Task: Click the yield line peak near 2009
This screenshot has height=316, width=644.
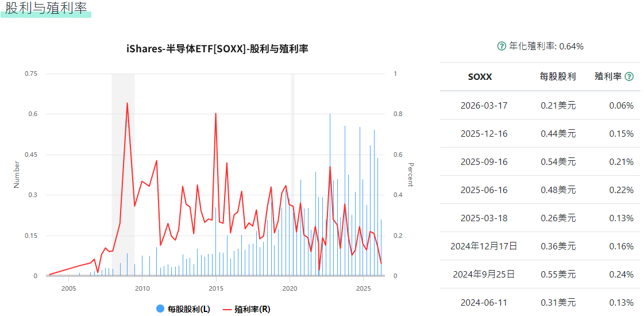Action: (128, 103)
